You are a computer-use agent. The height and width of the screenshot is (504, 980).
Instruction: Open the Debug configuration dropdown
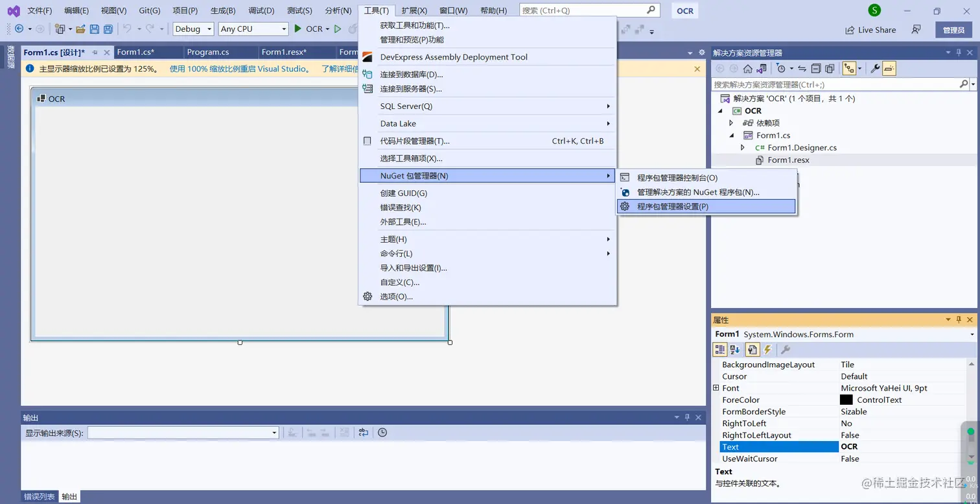[x=193, y=29]
